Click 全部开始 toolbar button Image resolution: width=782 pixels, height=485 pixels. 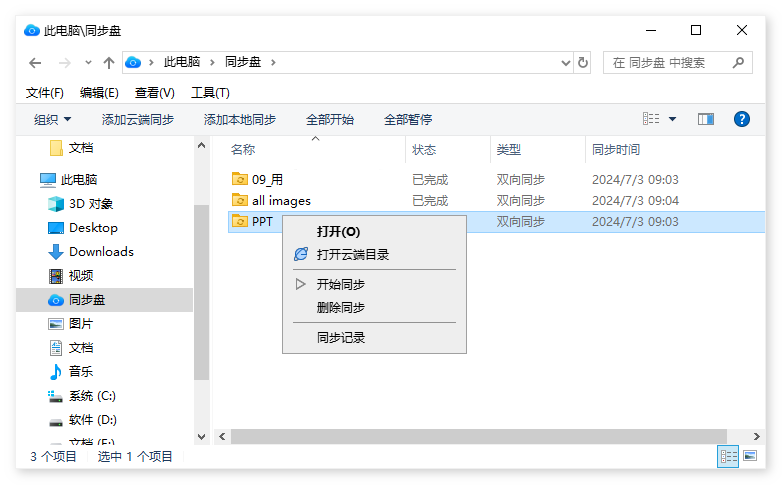[330, 120]
